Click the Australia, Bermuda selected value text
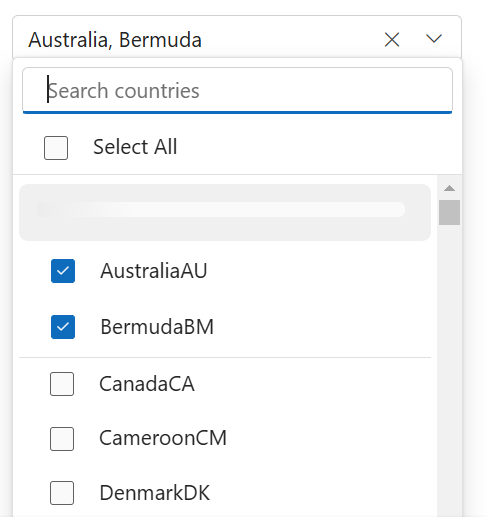This screenshot has height=517, width=487. pos(115,40)
